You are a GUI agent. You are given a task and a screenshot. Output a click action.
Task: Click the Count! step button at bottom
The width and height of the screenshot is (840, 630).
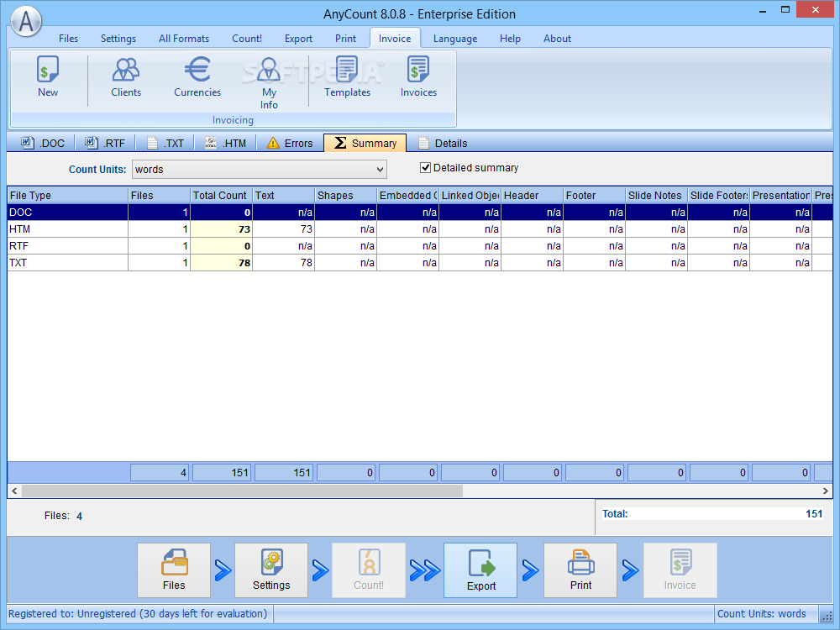click(x=369, y=570)
